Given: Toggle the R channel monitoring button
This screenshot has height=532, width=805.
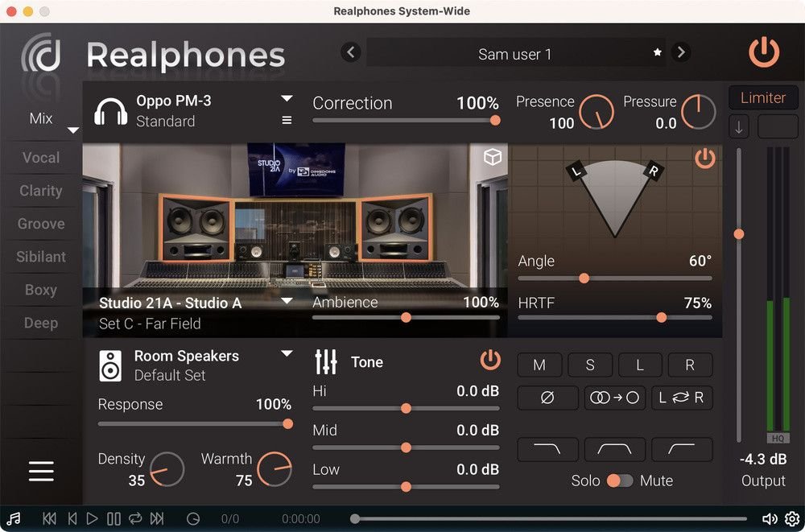Looking at the screenshot, I should 690,365.
